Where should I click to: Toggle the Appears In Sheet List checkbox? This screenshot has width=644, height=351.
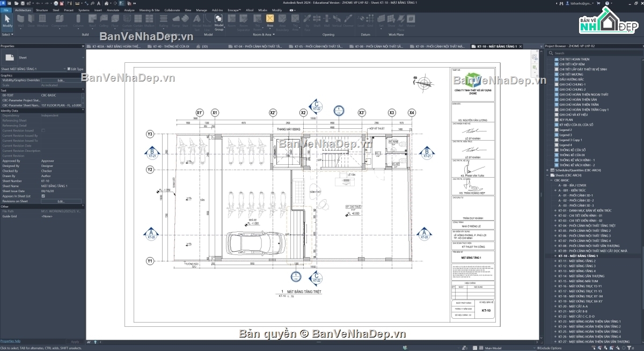coord(43,196)
